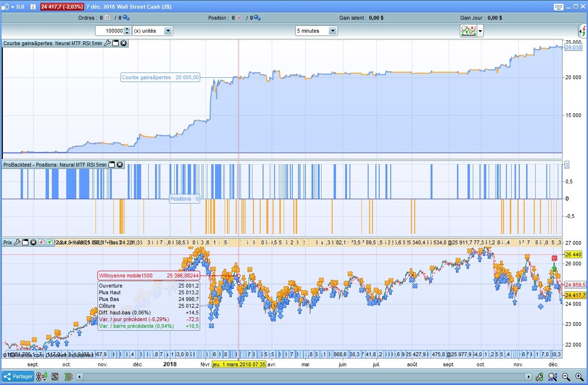
Task: Click the red X marker on price chart
Action: coord(554,258)
